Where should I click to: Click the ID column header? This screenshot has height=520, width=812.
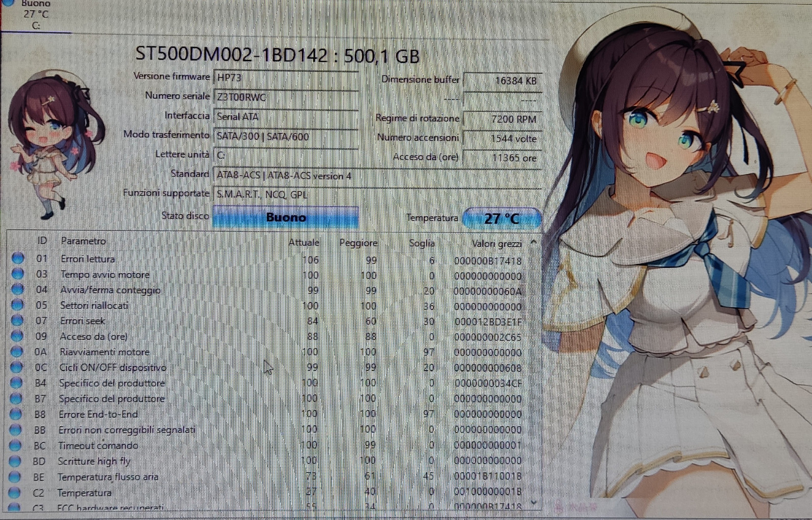42,240
